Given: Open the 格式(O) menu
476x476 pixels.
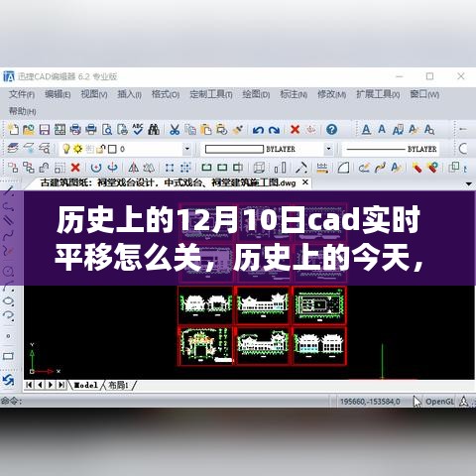Looking at the screenshot, I should click(166, 94).
